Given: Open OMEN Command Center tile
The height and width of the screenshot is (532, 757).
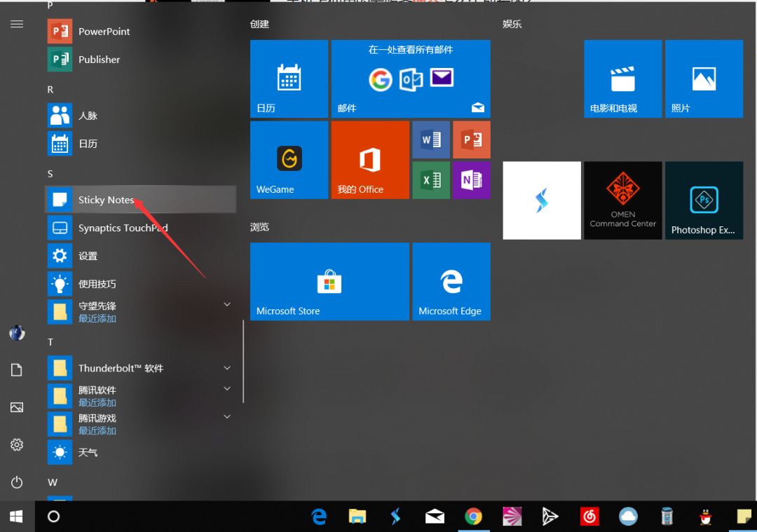Looking at the screenshot, I should [x=623, y=200].
